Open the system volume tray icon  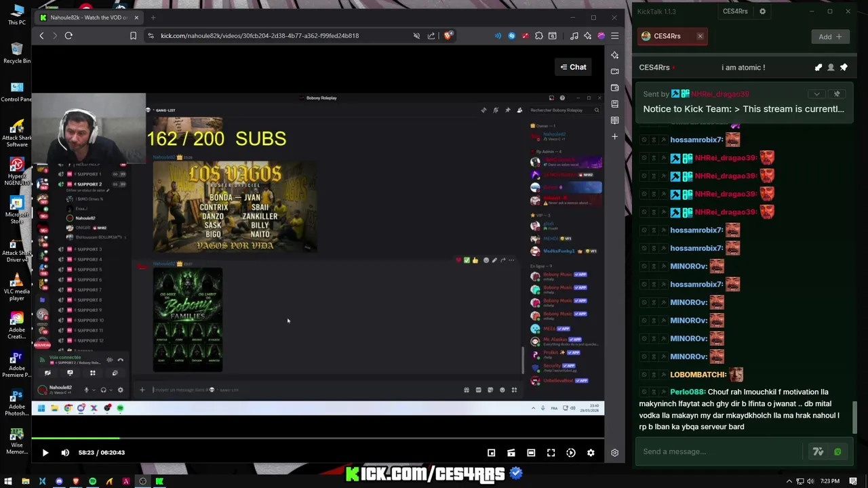tap(810, 481)
